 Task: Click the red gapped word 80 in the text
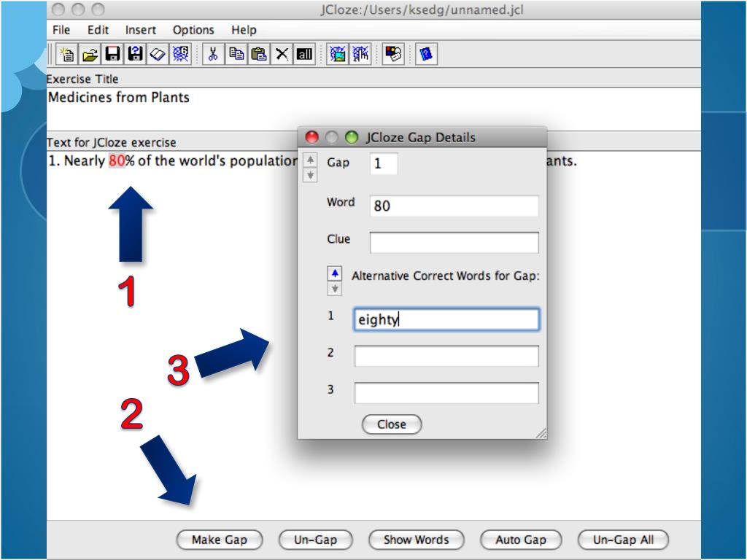click(117, 161)
